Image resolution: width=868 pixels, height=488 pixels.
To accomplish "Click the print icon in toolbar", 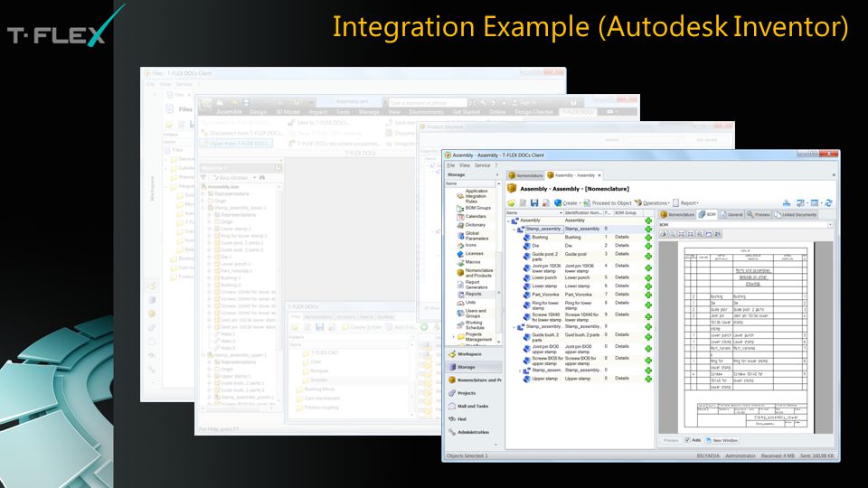I will 787,203.
